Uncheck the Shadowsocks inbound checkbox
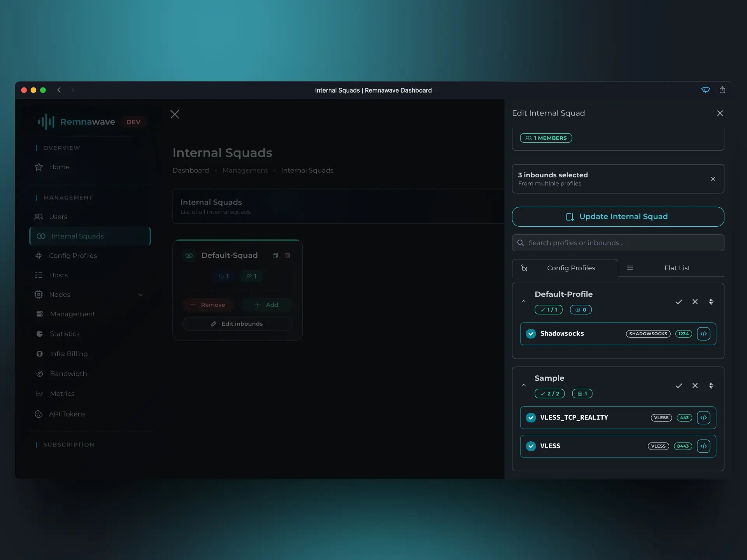The height and width of the screenshot is (560, 747). [531, 334]
